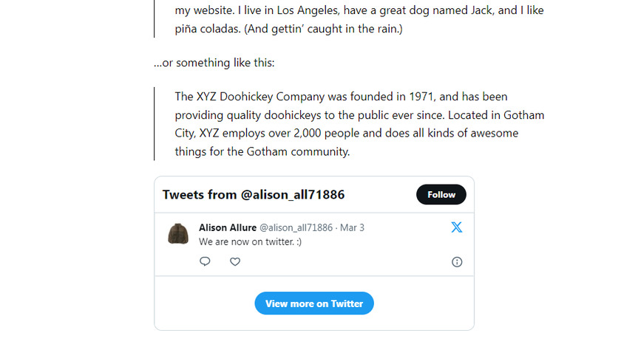Open Alison Allure's profile picture

(178, 234)
